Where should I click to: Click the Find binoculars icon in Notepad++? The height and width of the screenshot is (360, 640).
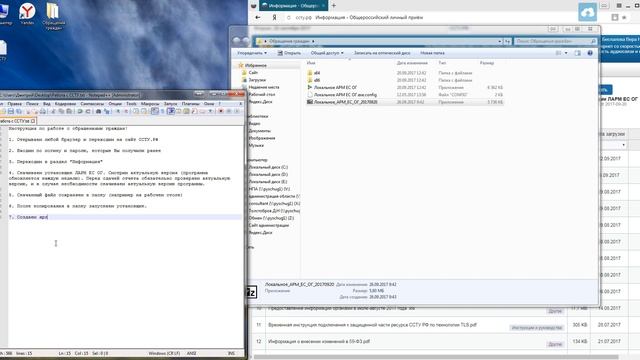[x=98, y=111]
